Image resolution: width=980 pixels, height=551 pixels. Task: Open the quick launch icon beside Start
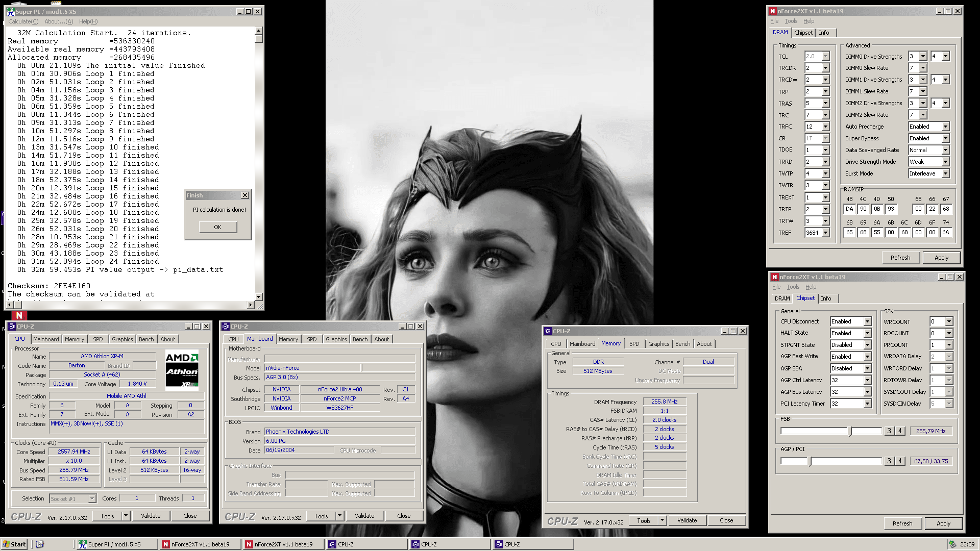click(x=40, y=544)
